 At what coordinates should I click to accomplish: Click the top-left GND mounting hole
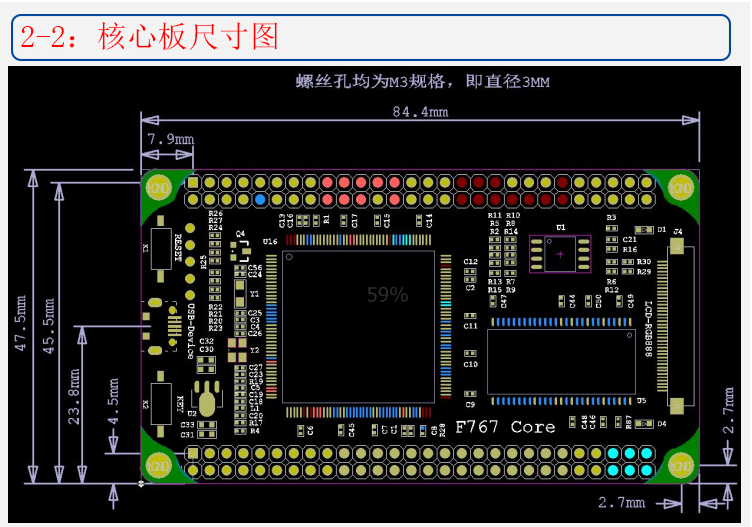point(159,187)
